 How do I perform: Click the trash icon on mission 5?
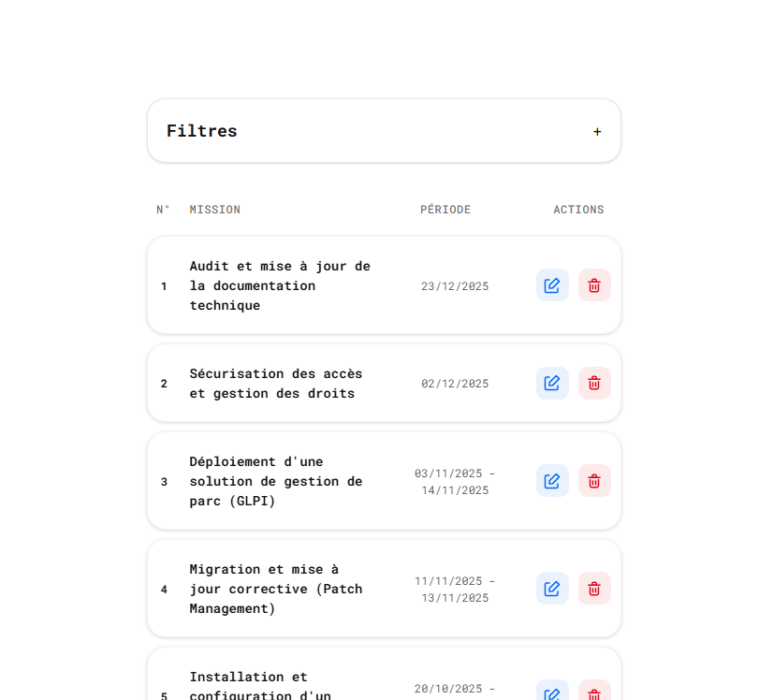click(x=594, y=693)
